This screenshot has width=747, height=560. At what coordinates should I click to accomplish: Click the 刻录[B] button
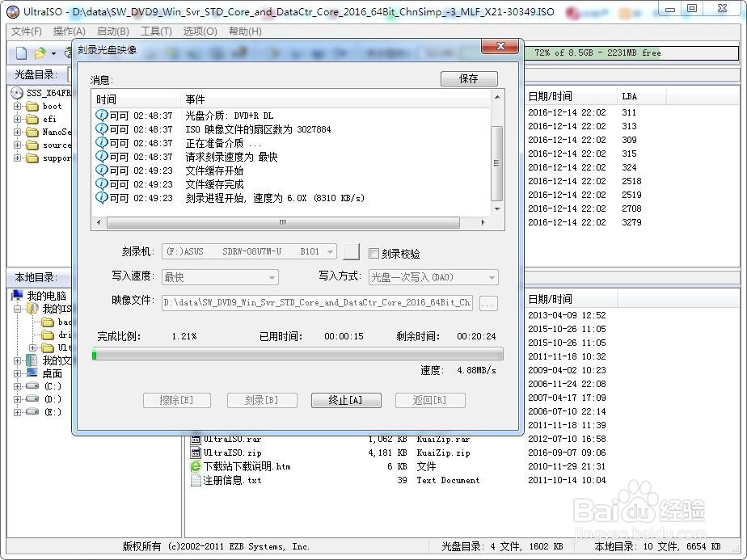coord(262,400)
